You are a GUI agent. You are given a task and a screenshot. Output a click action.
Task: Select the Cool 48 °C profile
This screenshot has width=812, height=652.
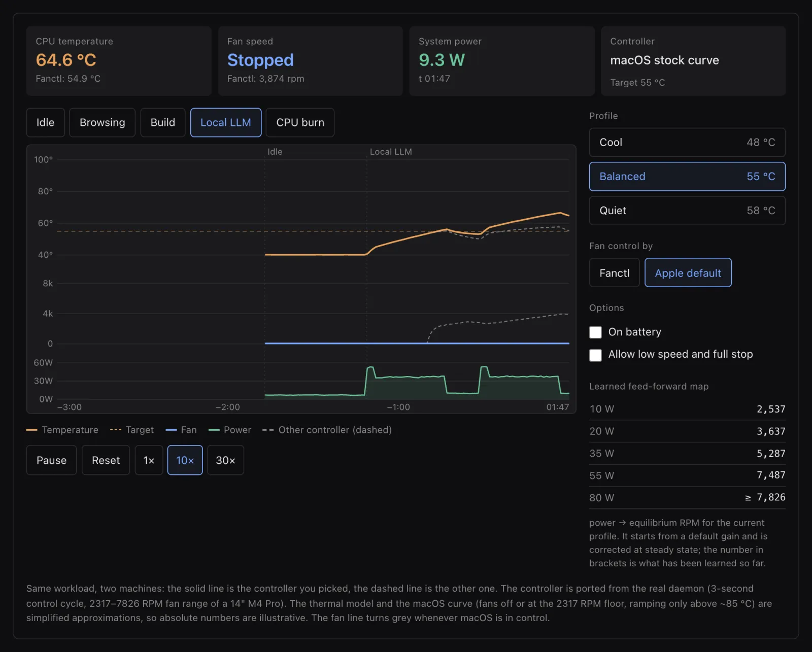(687, 142)
